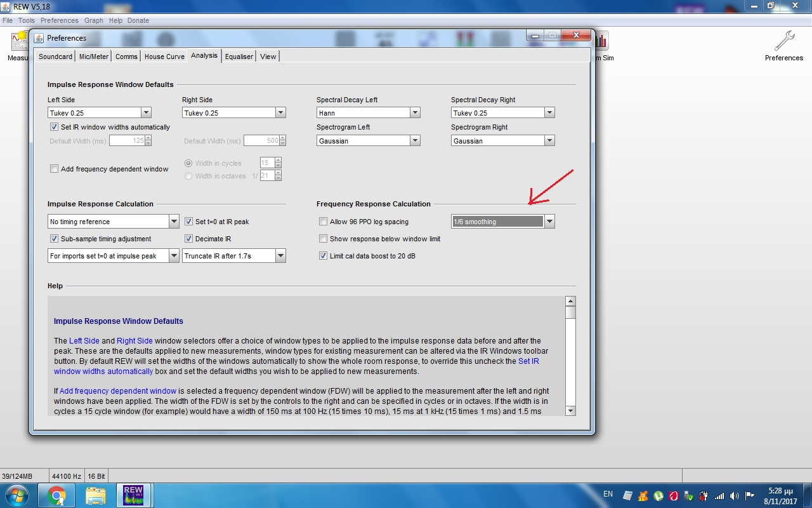Open the Windows Start menu
This screenshot has height=508, width=812.
pos(16,495)
